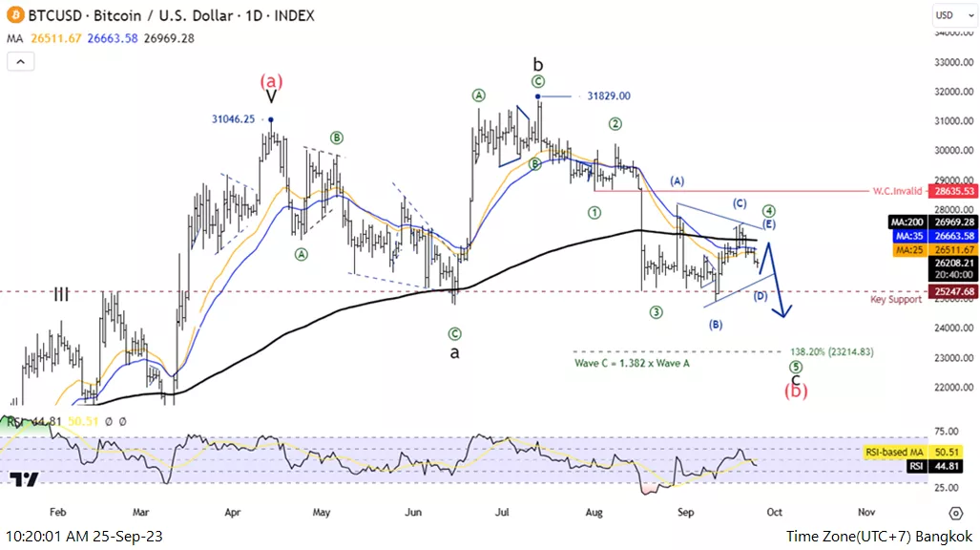Click the red (a) wave label
Image resolution: width=980 pixels, height=550 pixels.
[271, 81]
